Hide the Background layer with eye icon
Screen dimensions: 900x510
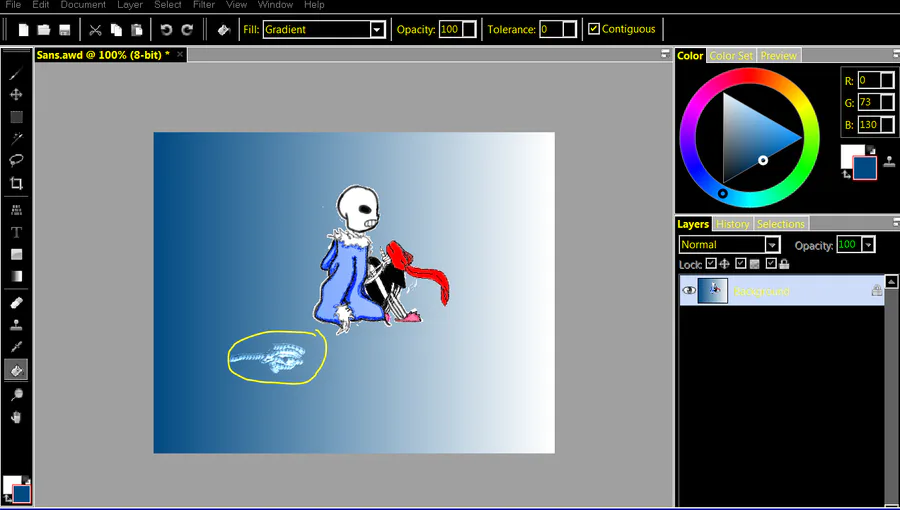point(689,291)
